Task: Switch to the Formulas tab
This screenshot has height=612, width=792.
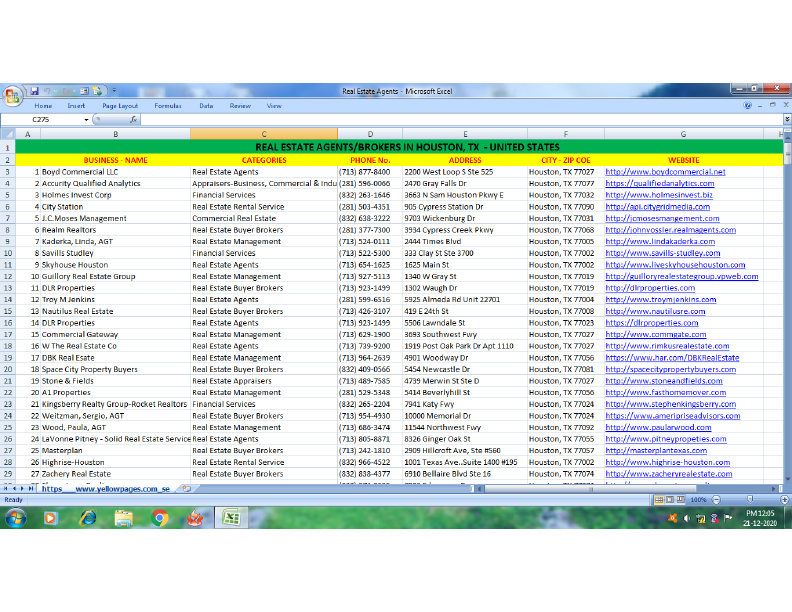Action: coord(168,106)
